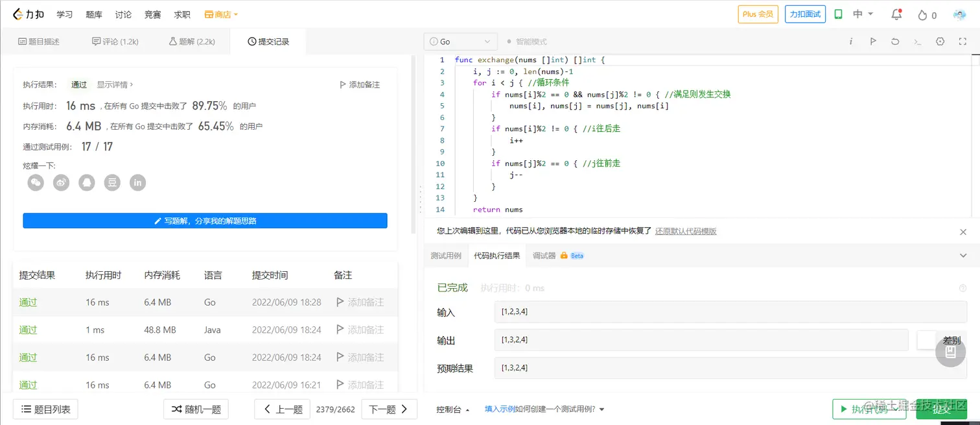This screenshot has height=425, width=980.
Task: Share result to WeChat
Action: pos(36,183)
